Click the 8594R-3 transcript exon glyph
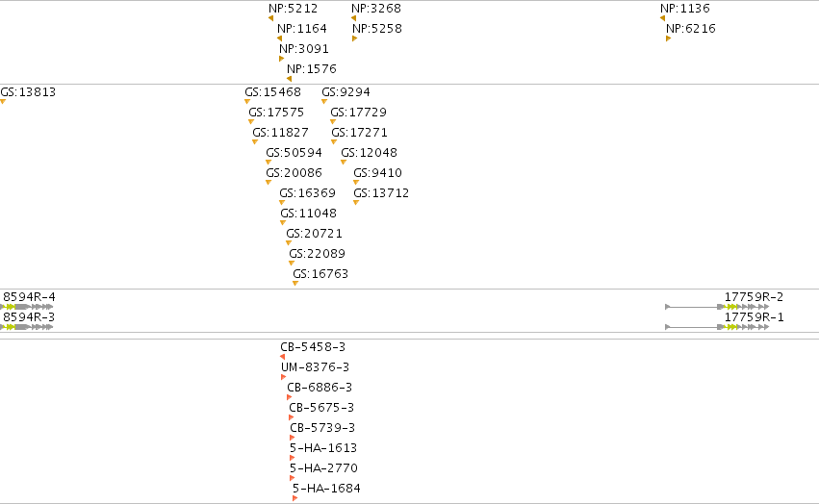The width and height of the screenshot is (819, 504). pyautogui.click(x=26, y=327)
